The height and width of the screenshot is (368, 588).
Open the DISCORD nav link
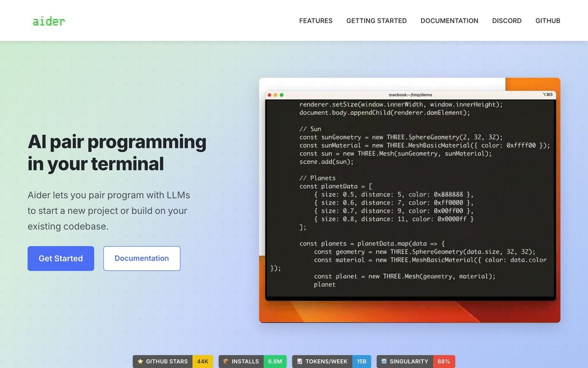click(507, 21)
